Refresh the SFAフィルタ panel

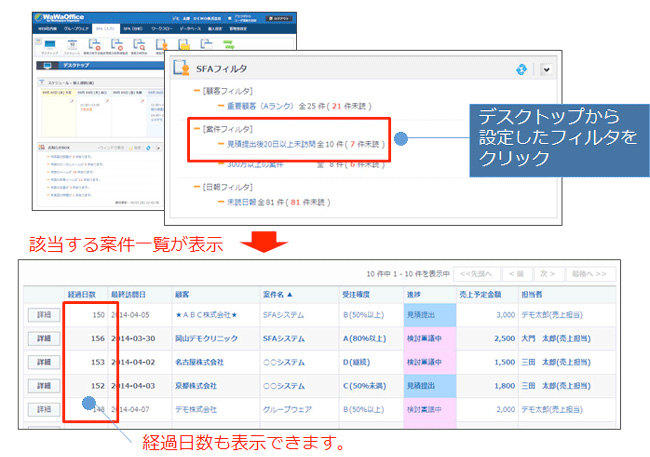coord(521,69)
